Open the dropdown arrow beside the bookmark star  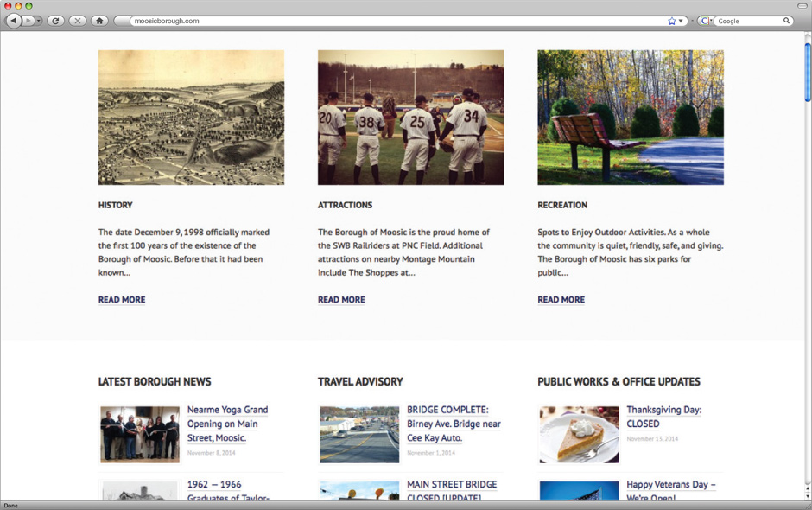681,21
